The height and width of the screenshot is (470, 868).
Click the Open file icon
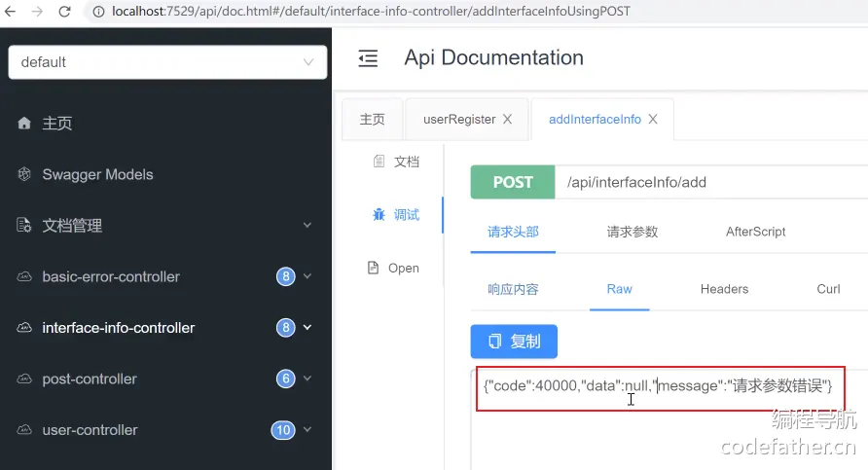(x=374, y=268)
